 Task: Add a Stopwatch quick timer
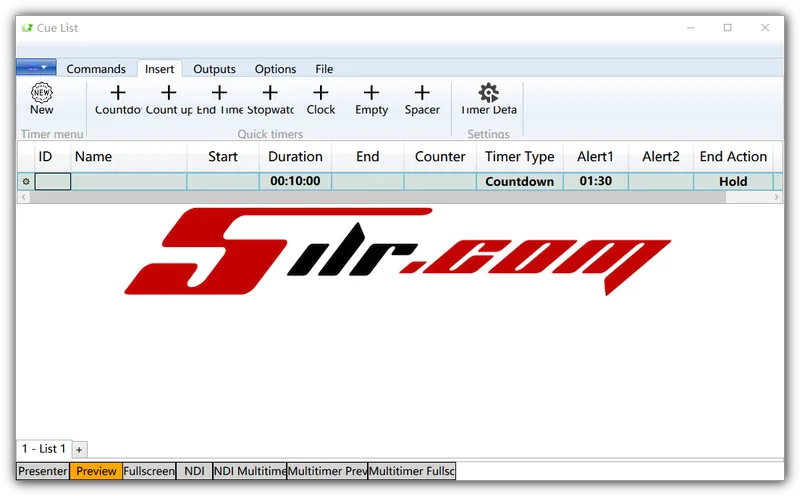coord(270,98)
